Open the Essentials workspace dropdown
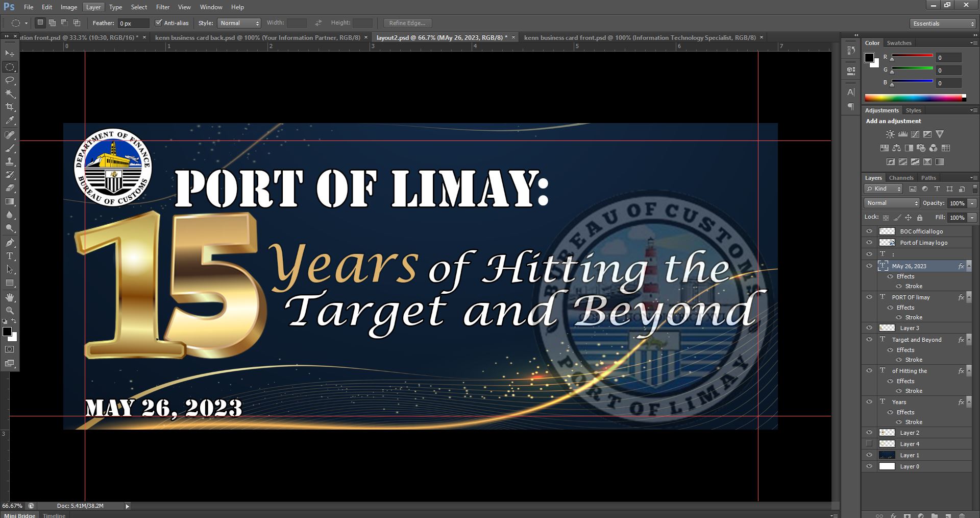 943,23
